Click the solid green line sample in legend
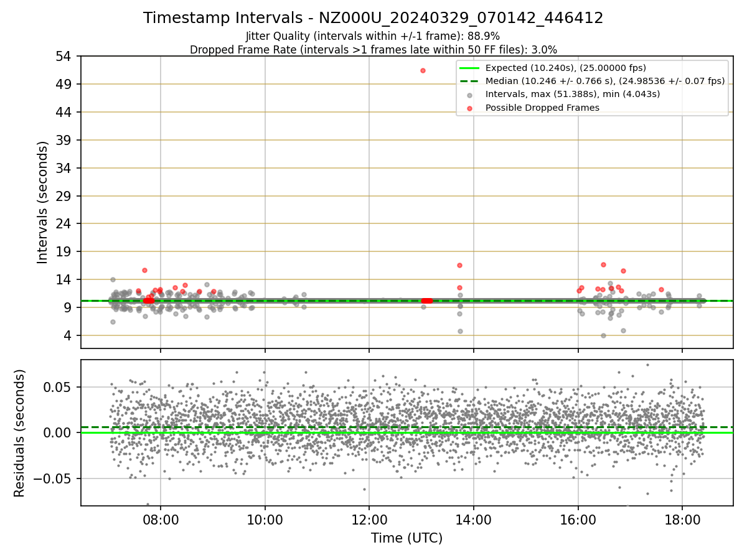The width and height of the screenshot is (747, 560). [x=469, y=68]
